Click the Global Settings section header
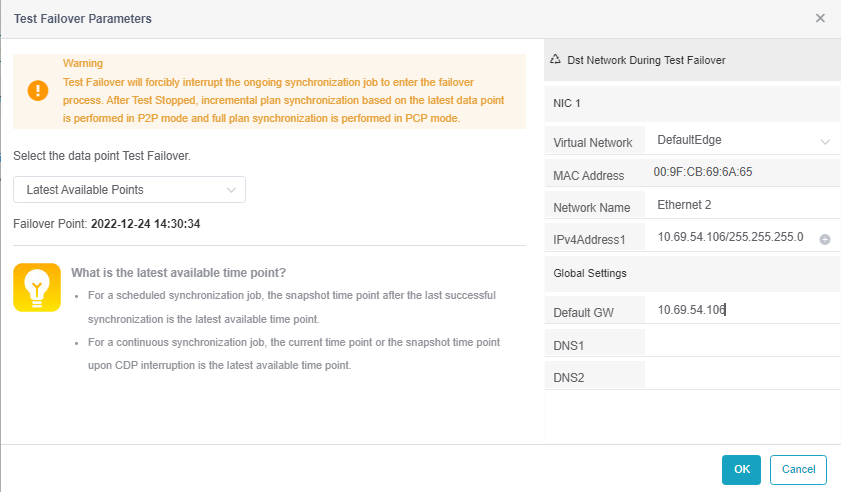Screen dimensions: 841x492 coord(692,274)
